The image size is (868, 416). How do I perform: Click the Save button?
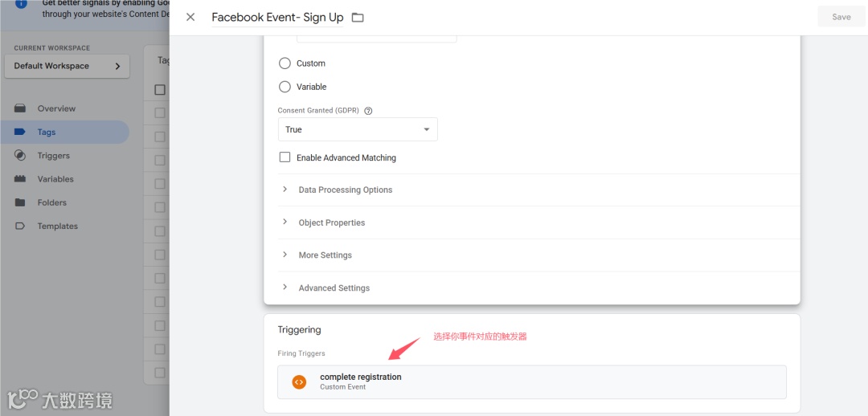(841, 17)
